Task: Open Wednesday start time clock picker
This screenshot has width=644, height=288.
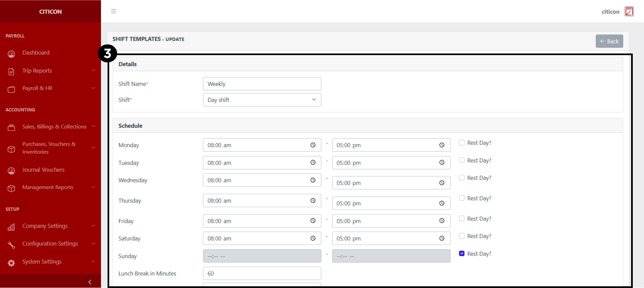Action: 313,180
